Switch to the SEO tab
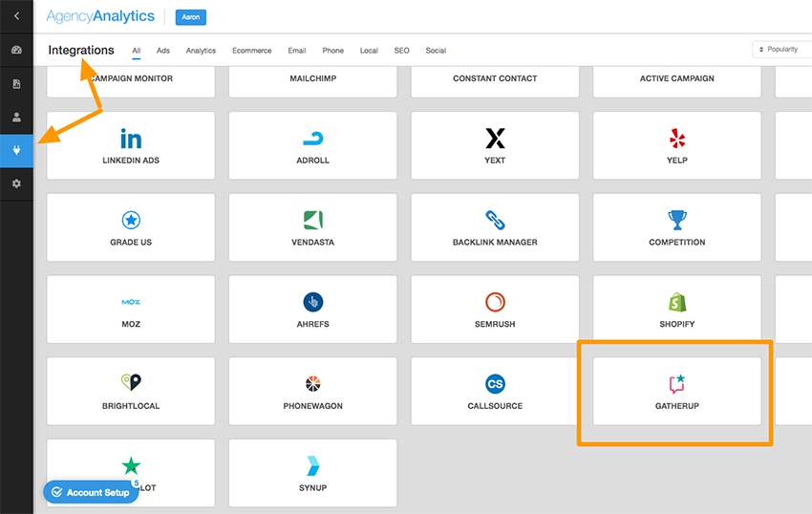The image size is (812, 514). 402,51
